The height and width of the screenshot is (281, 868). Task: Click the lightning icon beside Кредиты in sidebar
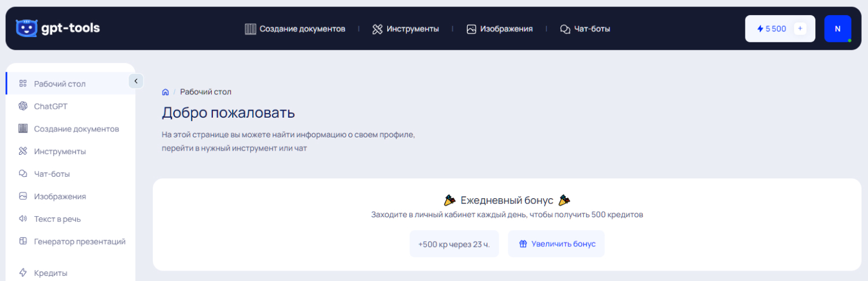point(23,273)
